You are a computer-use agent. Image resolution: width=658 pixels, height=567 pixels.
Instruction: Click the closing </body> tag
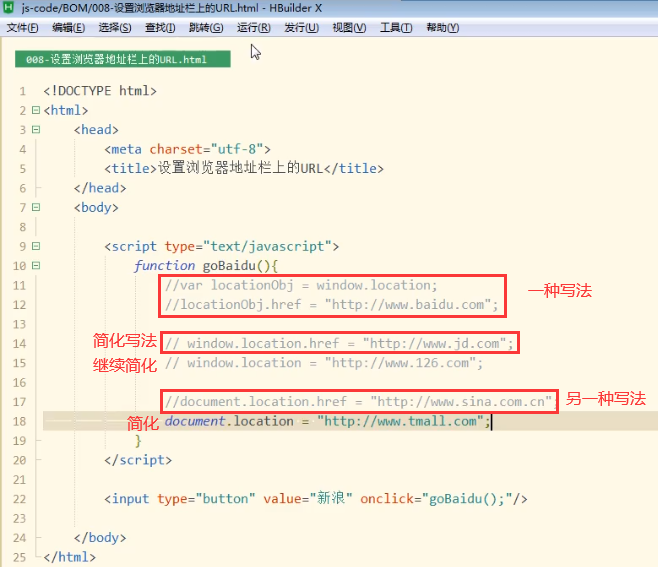[x=100, y=538]
